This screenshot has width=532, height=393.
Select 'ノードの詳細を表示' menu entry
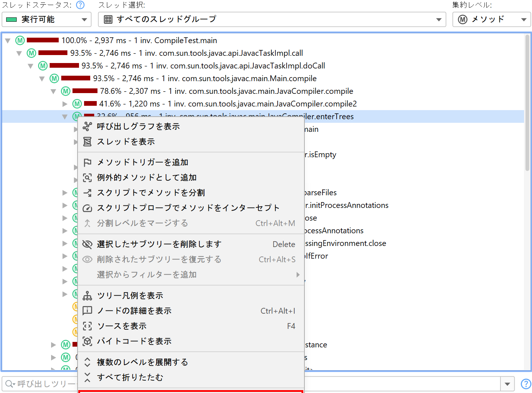134,311
